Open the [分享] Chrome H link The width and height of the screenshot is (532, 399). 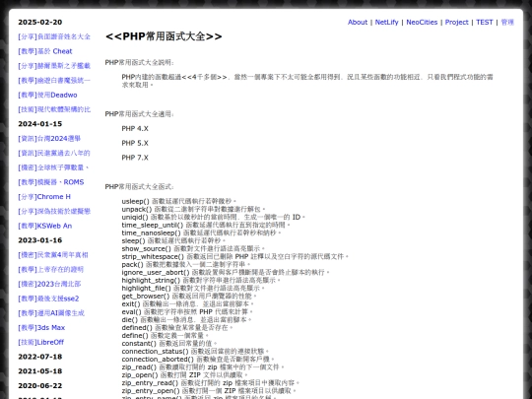44,197
